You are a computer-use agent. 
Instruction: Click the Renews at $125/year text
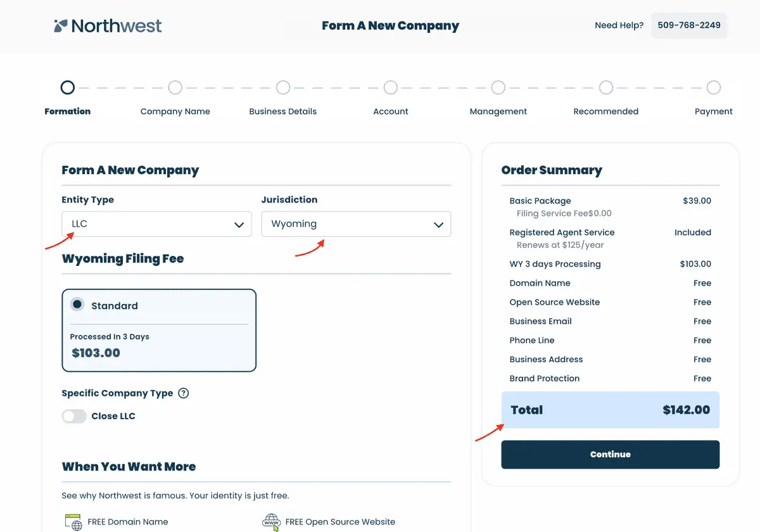(560, 245)
